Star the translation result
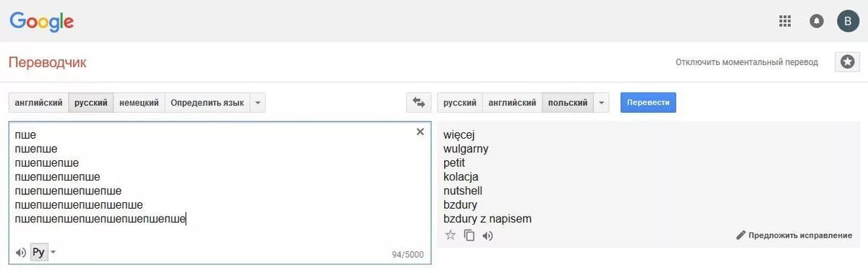Image resolution: width=868 pixels, height=273 pixels. pos(450,235)
